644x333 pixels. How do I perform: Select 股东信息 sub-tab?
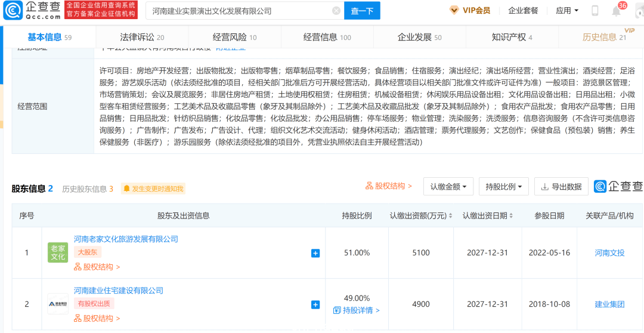tap(32, 189)
